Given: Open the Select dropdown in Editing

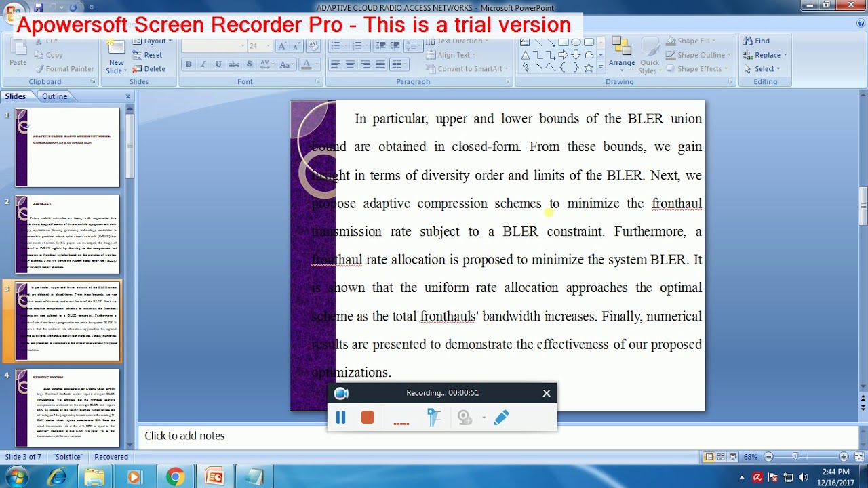Looking at the screenshot, I should pyautogui.click(x=762, y=68).
